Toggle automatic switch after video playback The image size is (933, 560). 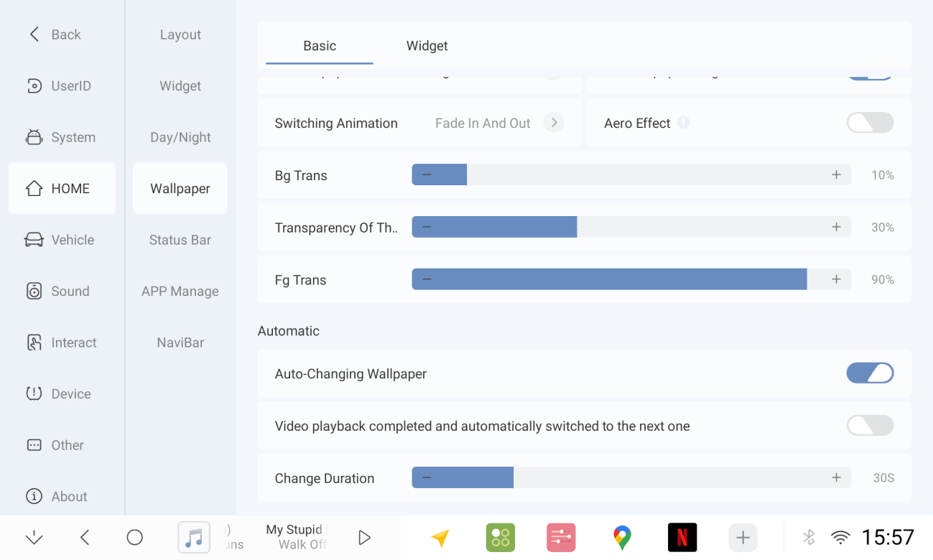click(870, 426)
